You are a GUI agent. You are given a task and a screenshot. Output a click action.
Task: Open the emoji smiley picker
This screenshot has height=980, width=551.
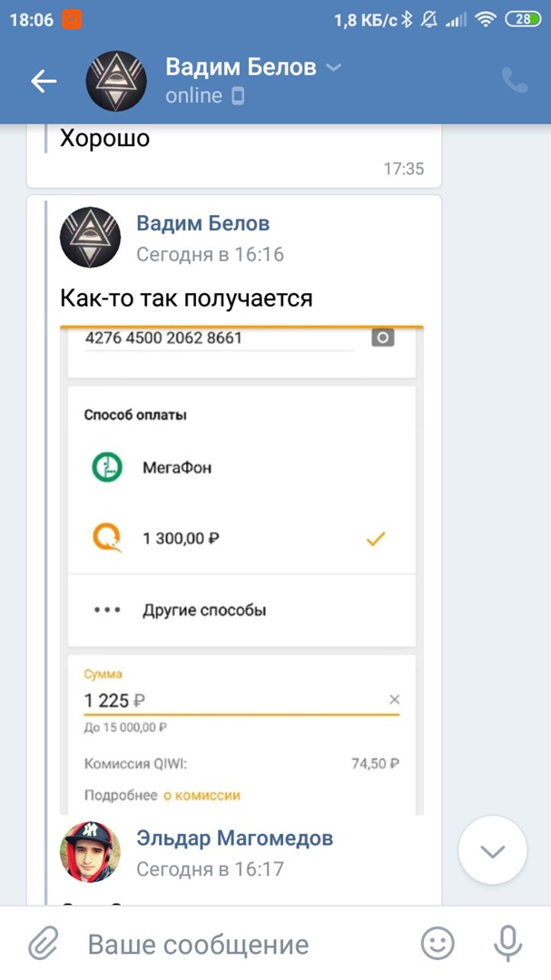[x=438, y=945]
